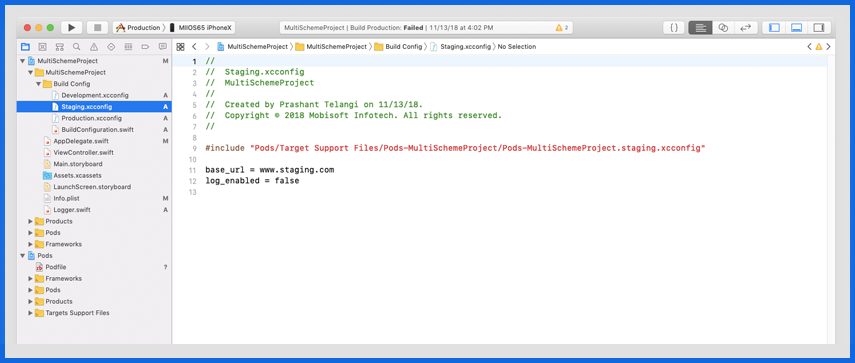855x363 pixels.
Task: Choose the MIIOS65 iPhoneX device destination
Action: tap(201, 28)
